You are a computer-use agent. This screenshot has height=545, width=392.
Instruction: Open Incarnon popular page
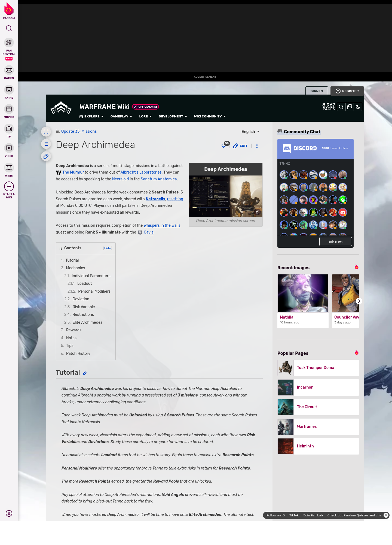(x=318, y=387)
